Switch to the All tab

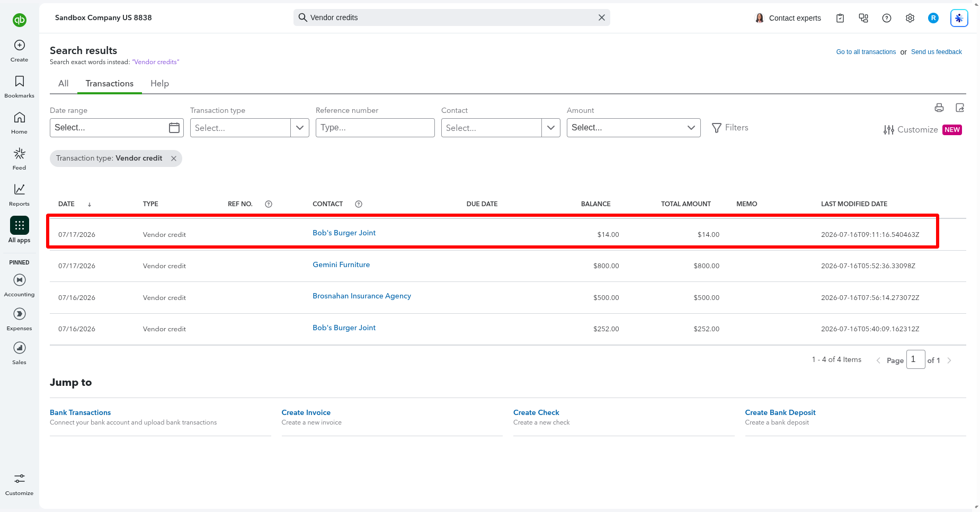(64, 83)
